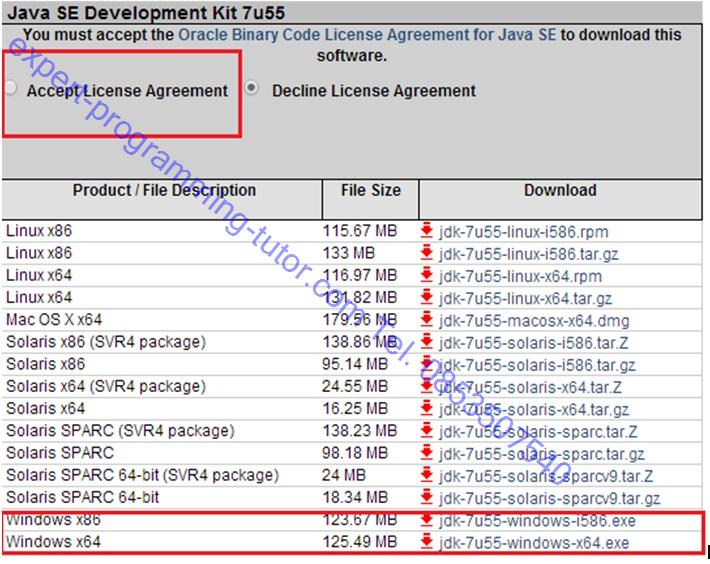
Task: Click the download icon for jdk-7u55-macosx-x64.dmg
Action: 427,319
